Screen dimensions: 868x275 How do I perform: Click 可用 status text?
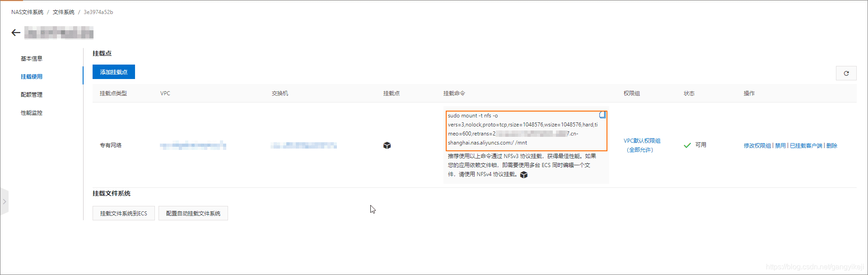(701, 145)
